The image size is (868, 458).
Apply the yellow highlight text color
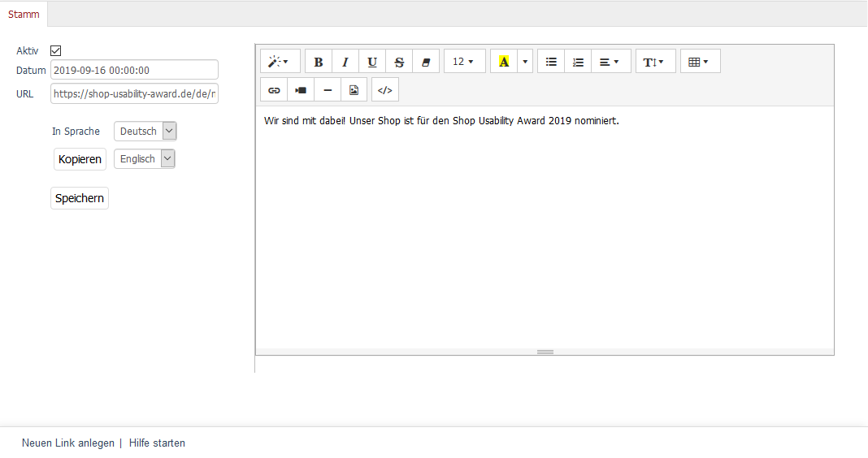[x=504, y=62]
